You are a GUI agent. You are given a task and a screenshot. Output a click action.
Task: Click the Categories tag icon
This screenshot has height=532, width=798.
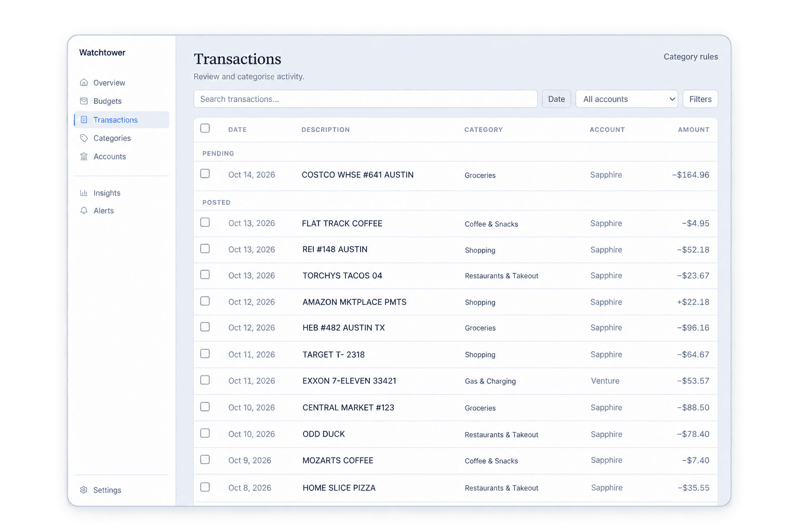(84, 138)
